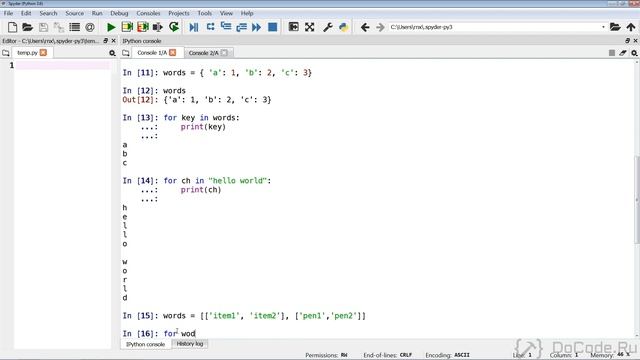Start debugging with the Debug file icon
Image resolution: width=640 pixels, height=360 pixels.
[x=194, y=27]
